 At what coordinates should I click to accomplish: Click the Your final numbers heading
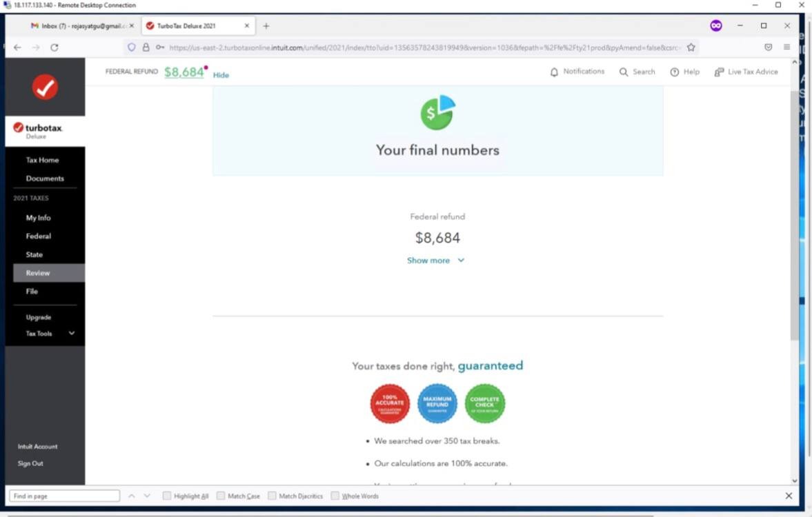437,150
